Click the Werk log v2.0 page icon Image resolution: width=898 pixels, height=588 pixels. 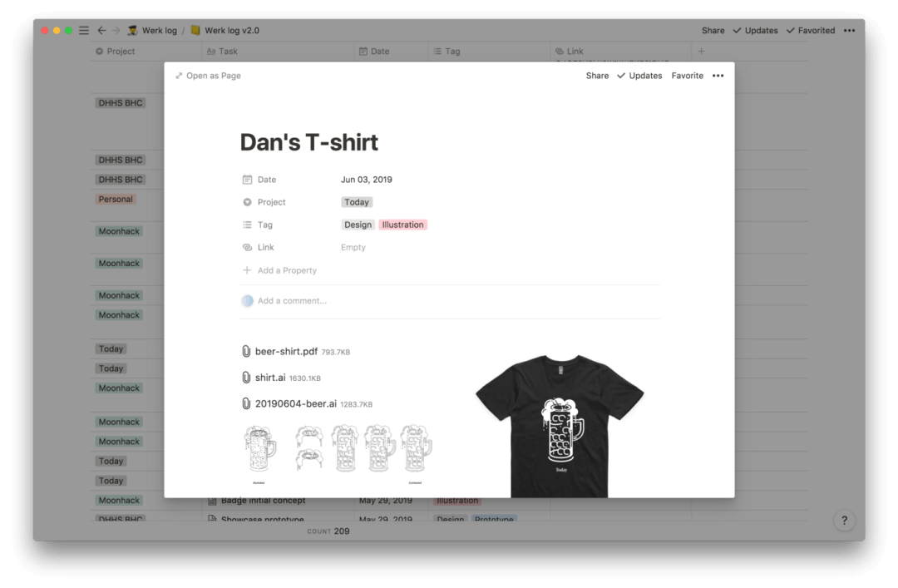tap(195, 31)
